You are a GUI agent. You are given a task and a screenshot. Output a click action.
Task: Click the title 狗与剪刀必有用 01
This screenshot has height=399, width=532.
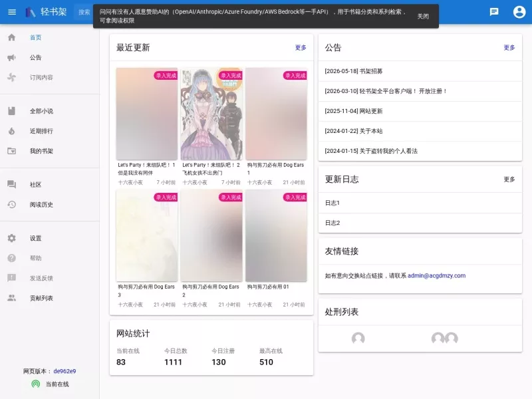(x=268, y=287)
